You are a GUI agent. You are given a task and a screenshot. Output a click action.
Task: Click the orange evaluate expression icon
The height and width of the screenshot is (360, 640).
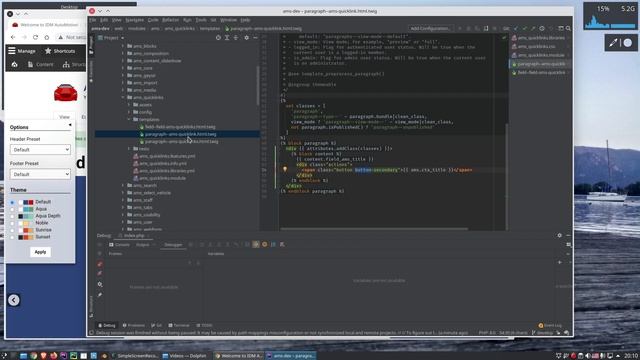click(264, 244)
